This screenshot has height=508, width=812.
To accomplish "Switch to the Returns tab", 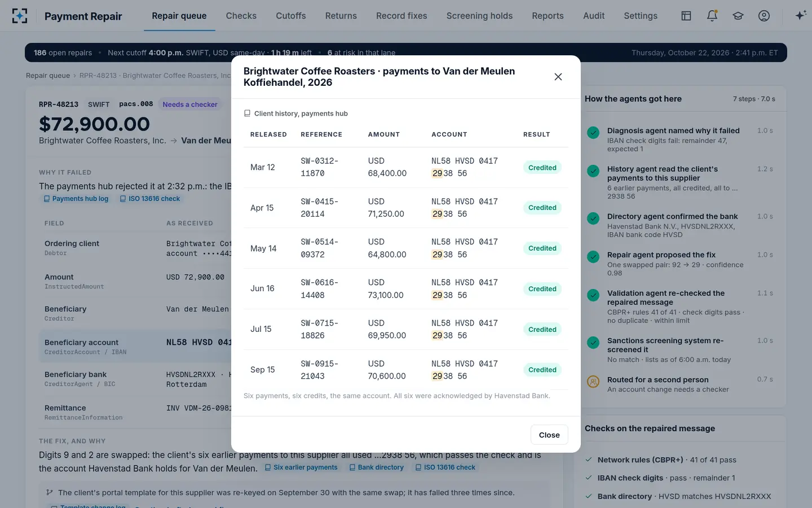I will tap(341, 16).
